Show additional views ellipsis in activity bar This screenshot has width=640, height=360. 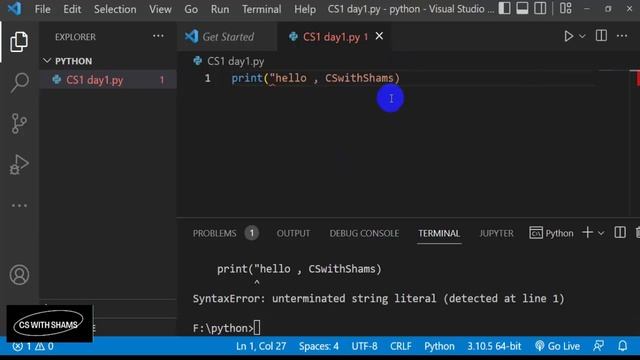pos(19,205)
